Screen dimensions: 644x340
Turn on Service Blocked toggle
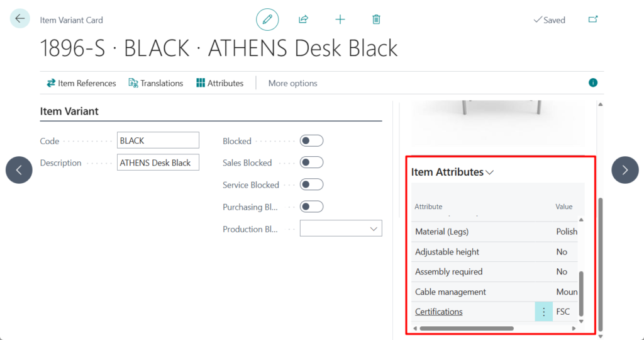pyautogui.click(x=311, y=184)
